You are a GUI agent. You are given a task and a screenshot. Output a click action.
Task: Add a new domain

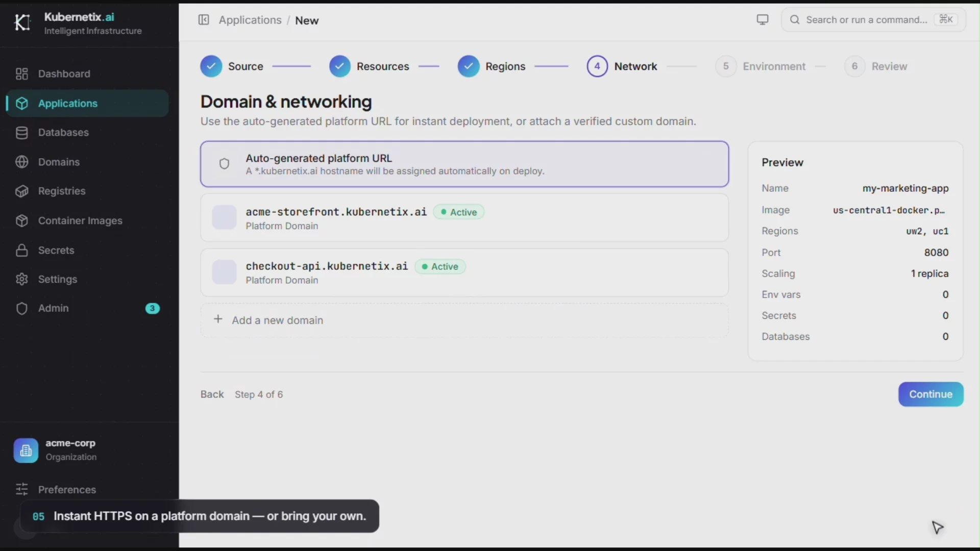pyautogui.click(x=464, y=320)
